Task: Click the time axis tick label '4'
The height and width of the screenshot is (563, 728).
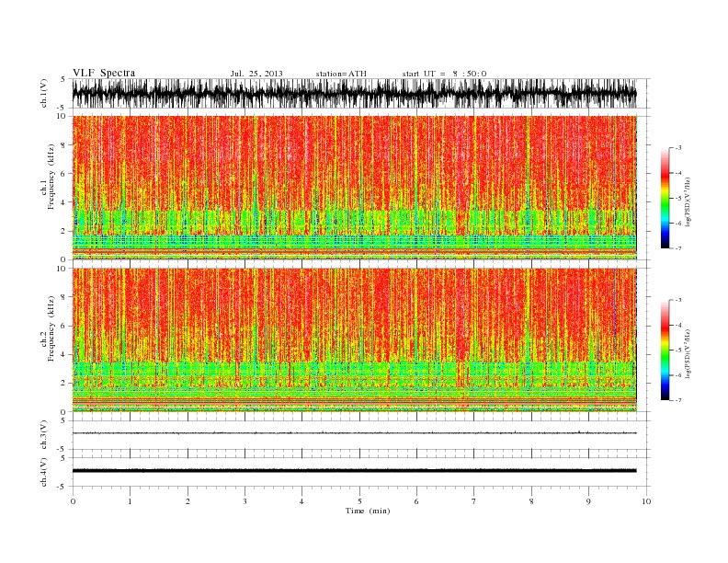Action: 301,501
